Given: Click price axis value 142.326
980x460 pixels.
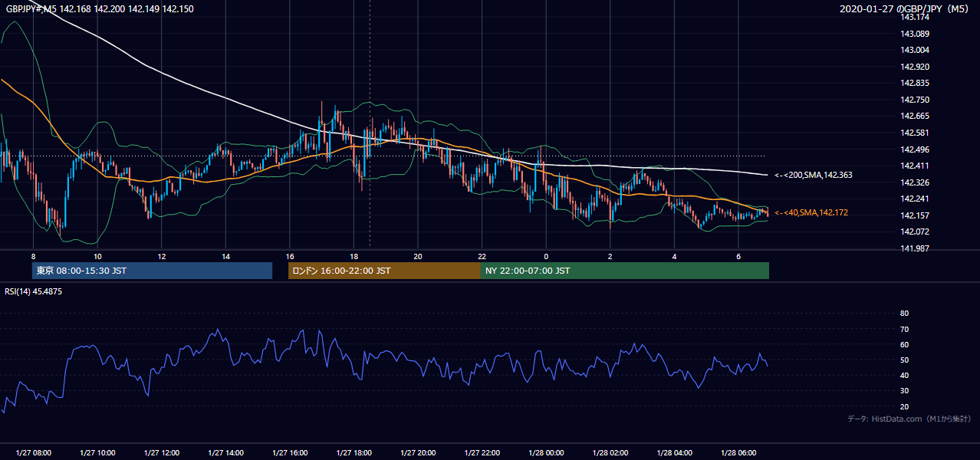Looking at the screenshot, I should click(916, 182).
